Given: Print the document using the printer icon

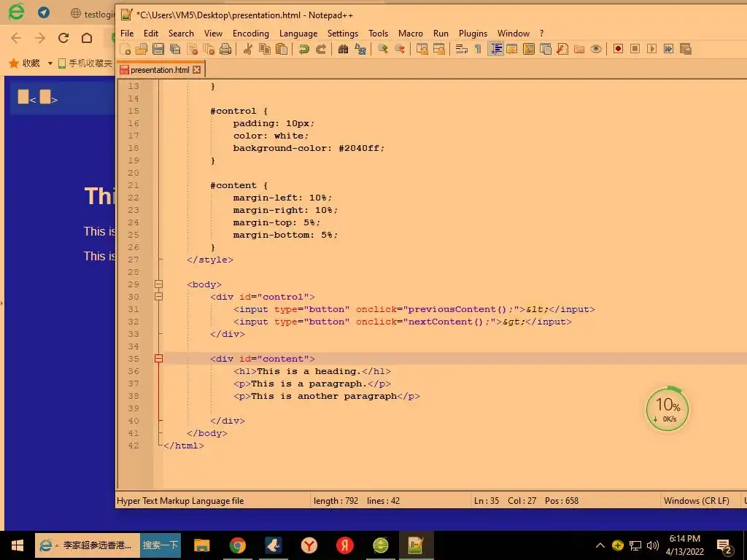Looking at the screenshot, I should 225,49.
